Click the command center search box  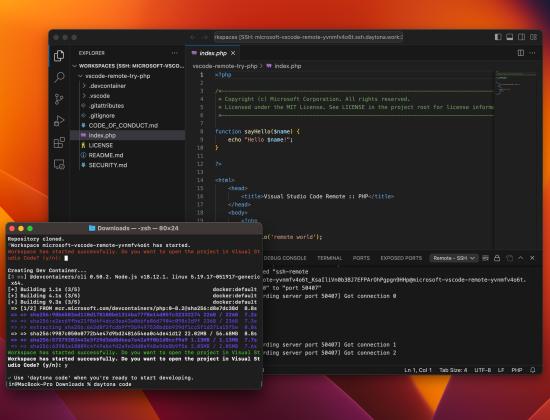(x=308, y=37)
